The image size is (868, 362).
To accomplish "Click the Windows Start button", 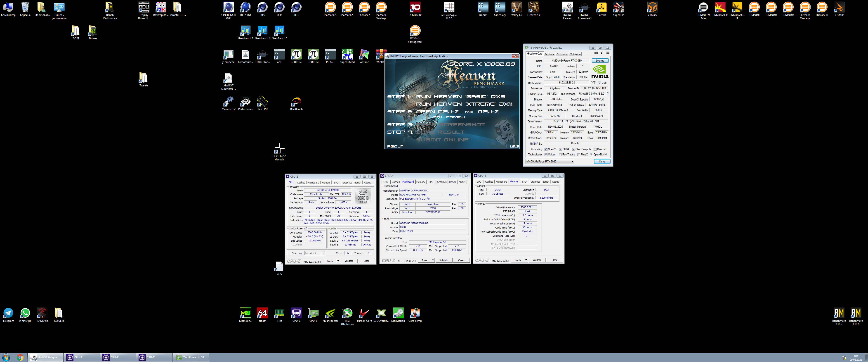I will coord(6,358).
